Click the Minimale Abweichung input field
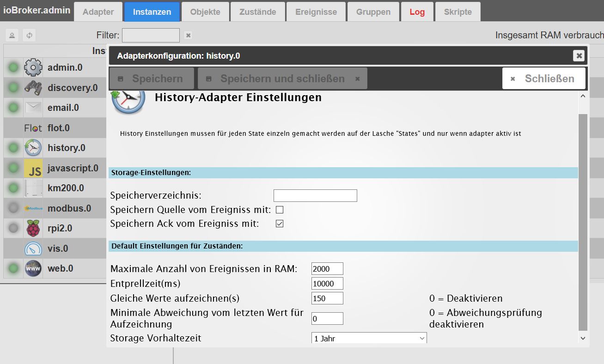The height and width of the screenshot is (364, 604). click(327, 319)
